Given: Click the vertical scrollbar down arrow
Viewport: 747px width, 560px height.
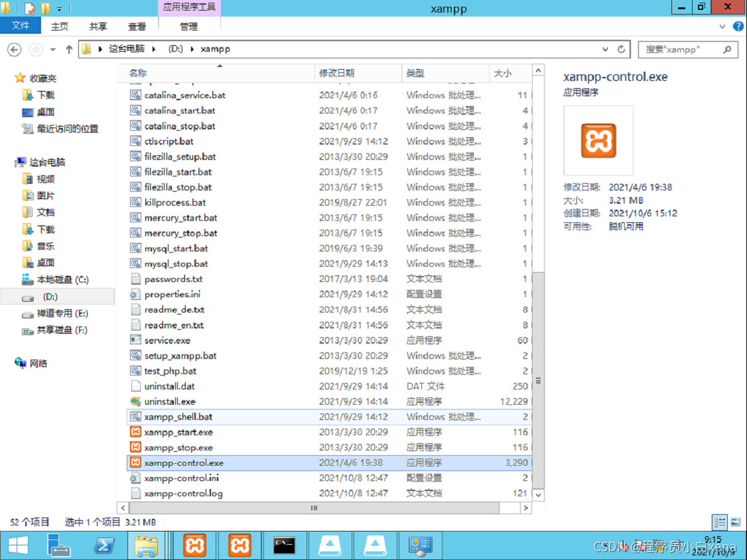Looking at the screenshot, I should pos(538,495).
